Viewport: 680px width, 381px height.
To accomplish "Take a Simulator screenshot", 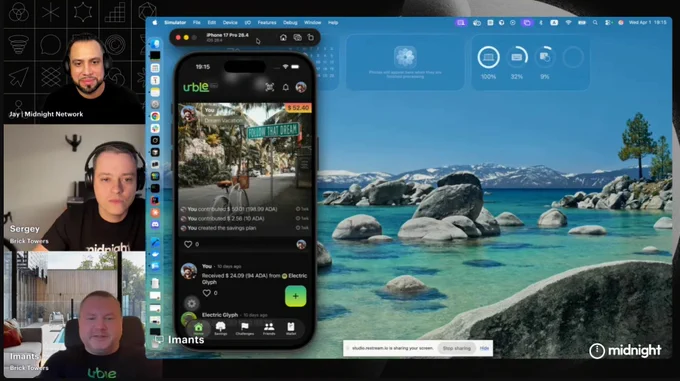I will point(297,38).
